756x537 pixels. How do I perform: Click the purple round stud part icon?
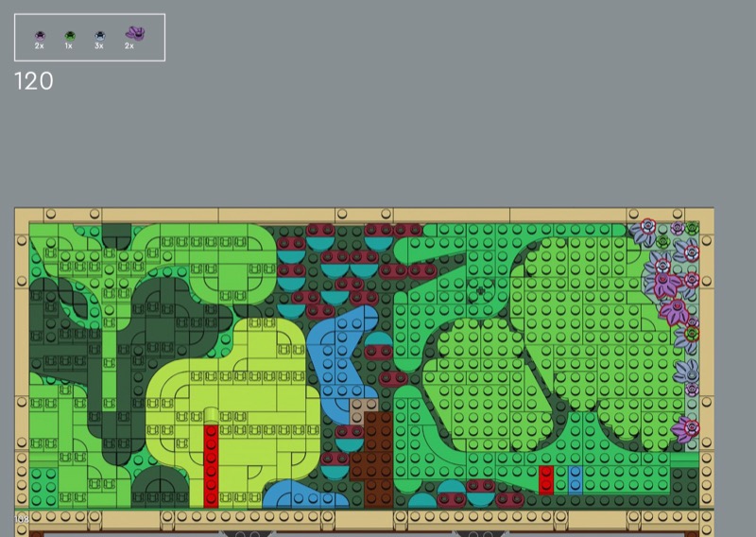pyautogui.click(x=40, y=36)
